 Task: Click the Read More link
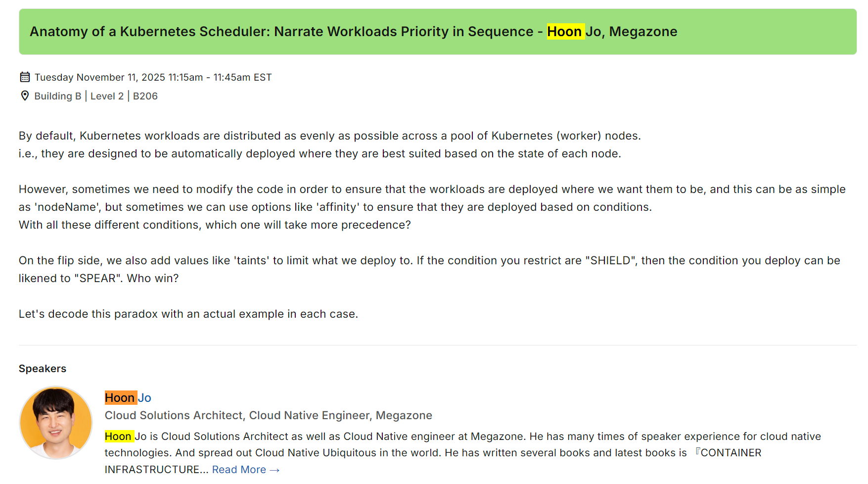coord(239,470)
